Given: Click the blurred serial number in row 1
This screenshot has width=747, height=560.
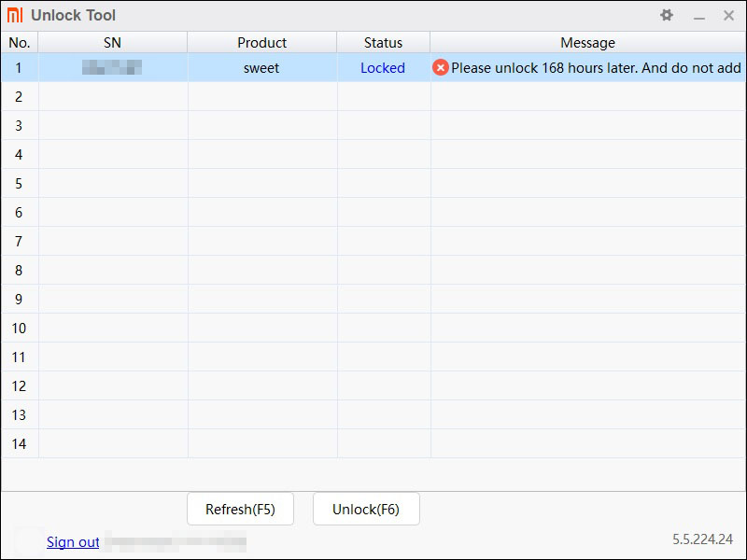Looking at the screenshot, I should coord(112,67).
